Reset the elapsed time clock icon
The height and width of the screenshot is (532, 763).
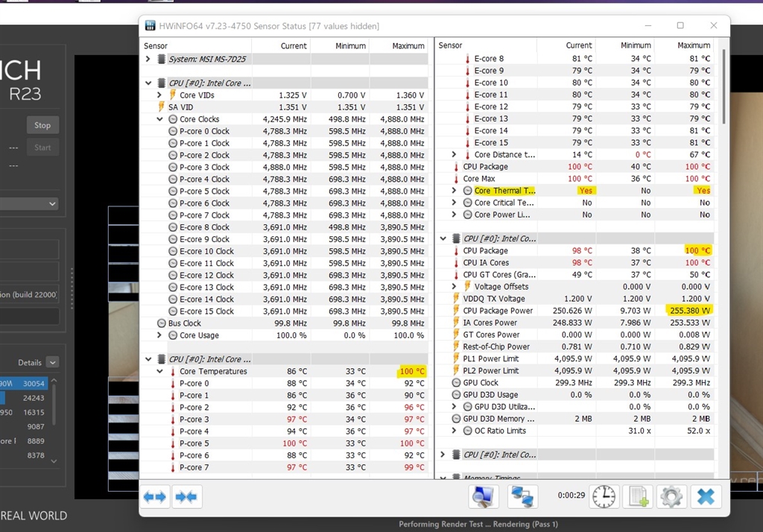click(x=604, y=496)
